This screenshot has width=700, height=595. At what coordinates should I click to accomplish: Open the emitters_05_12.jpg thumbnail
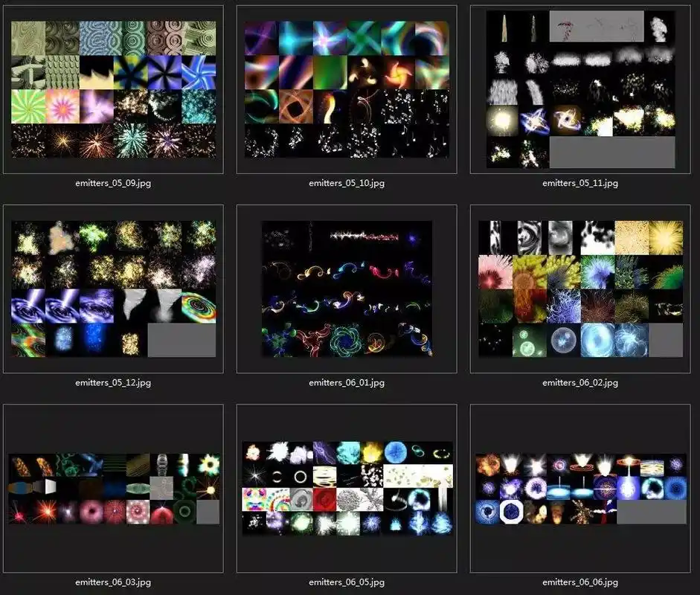point(112,289)
